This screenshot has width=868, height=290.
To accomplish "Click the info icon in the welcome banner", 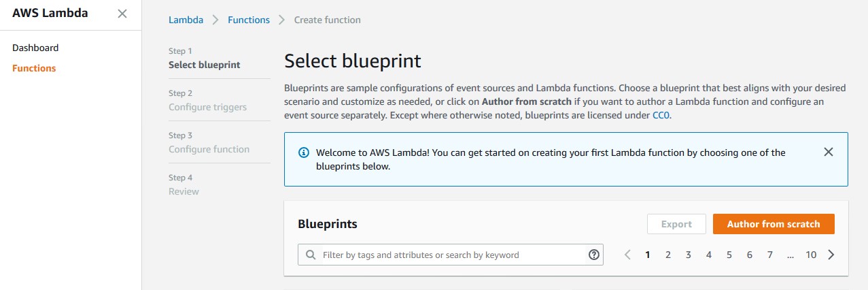I will pos(304,152).
